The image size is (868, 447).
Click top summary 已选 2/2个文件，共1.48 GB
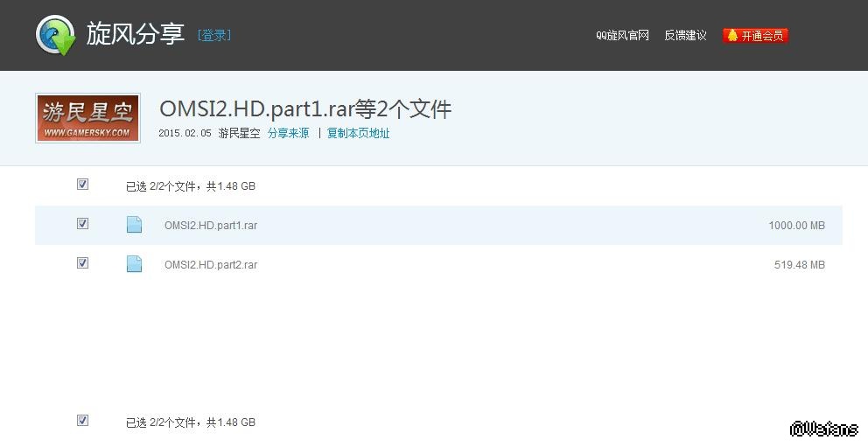(x=191, y=186)
